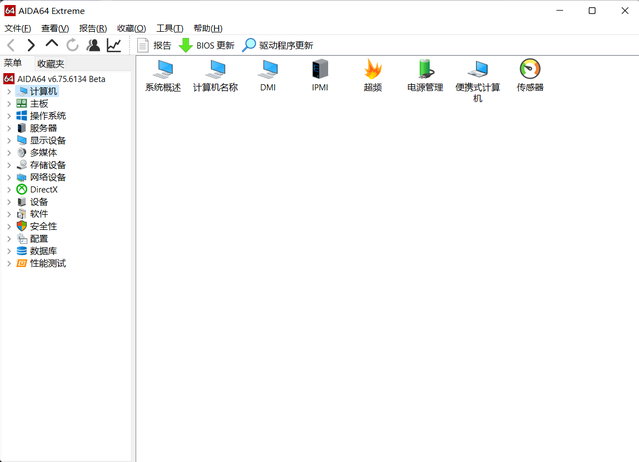Open the IPMI server icon

(x=320, y=69)
